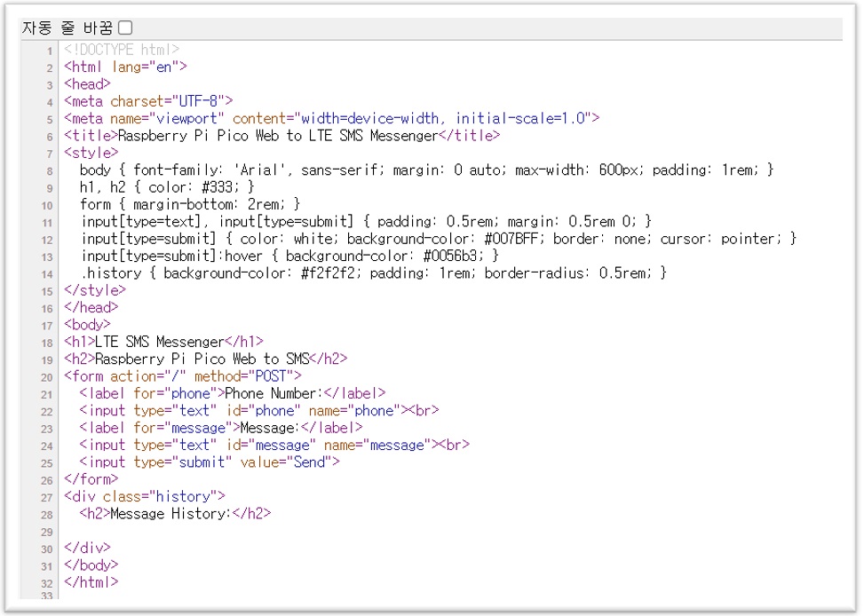Click the div class history opening tag
This screenshot has height=616, width=864.
(145, 496)
